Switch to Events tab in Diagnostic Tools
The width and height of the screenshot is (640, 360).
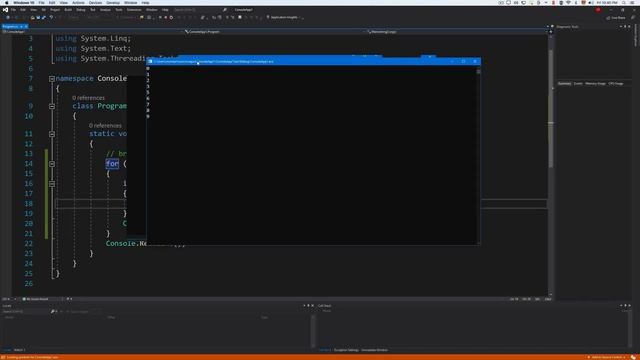pos(578,84)
